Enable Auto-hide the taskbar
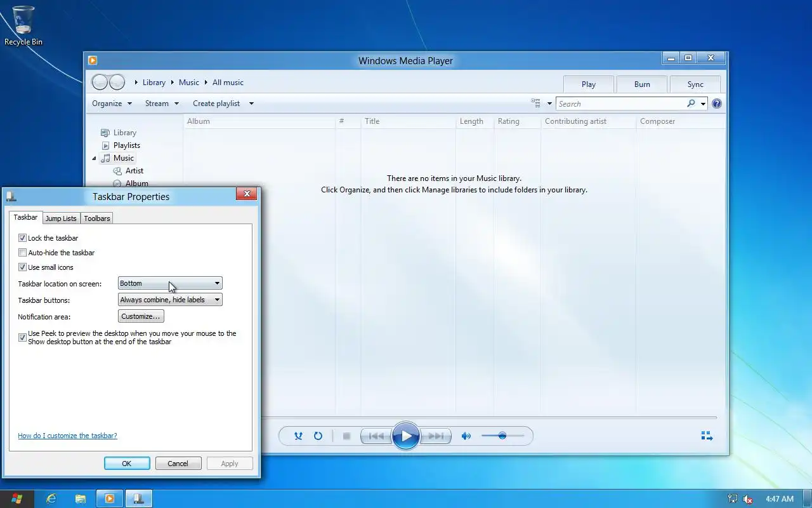 [x=23, y=253]
